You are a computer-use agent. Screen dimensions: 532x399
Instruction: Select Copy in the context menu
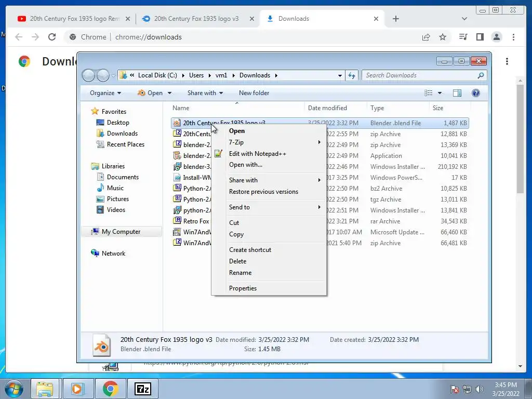tap(236, 234)
